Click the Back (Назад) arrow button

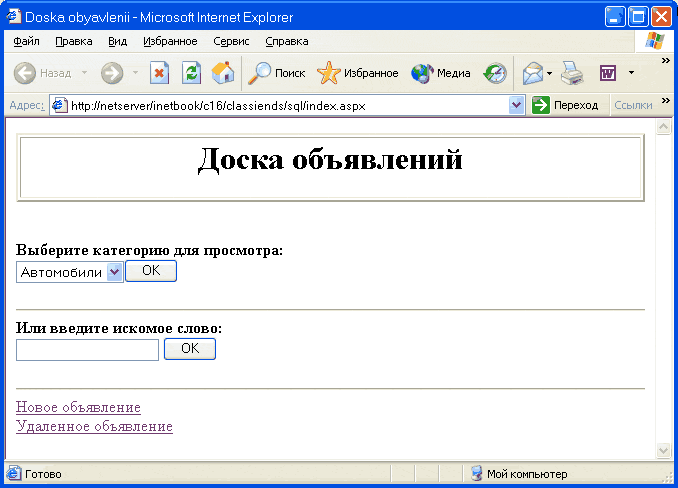pyautogui.click(x=25, y=73)
